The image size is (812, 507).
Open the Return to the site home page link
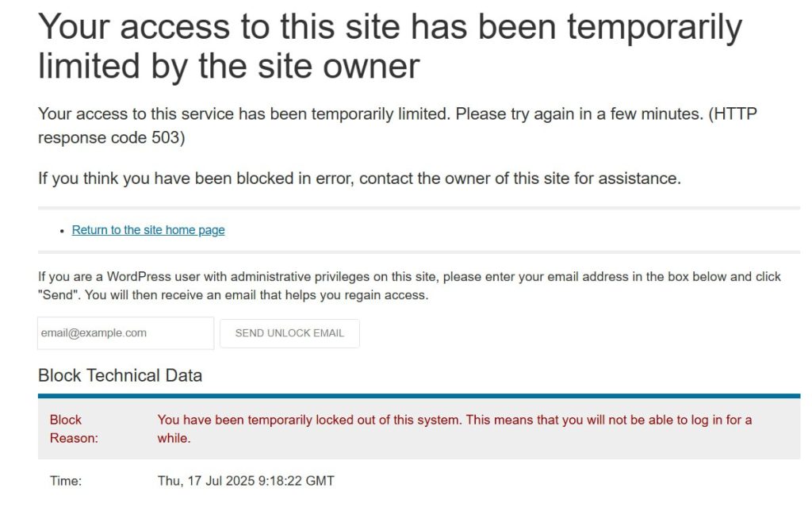point(148,229)
